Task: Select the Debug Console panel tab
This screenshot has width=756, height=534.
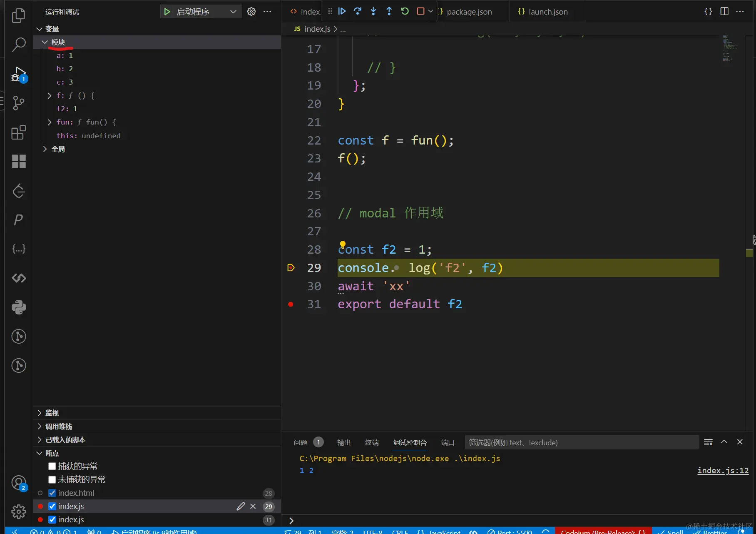Action: click(410, 442)
